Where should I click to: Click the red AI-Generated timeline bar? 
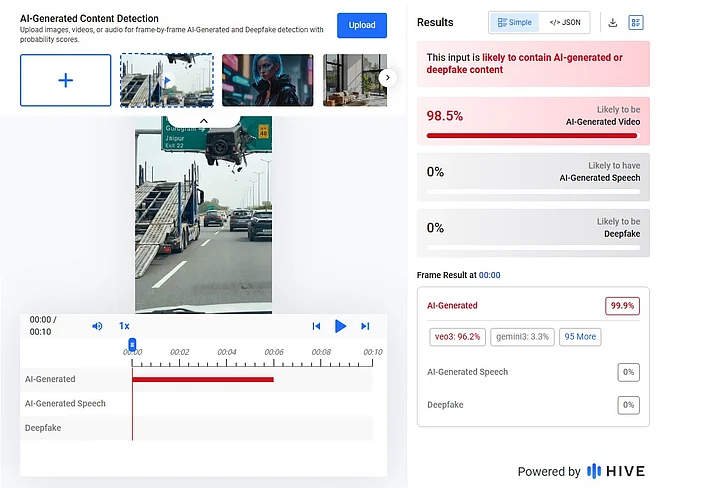[202, 379]
